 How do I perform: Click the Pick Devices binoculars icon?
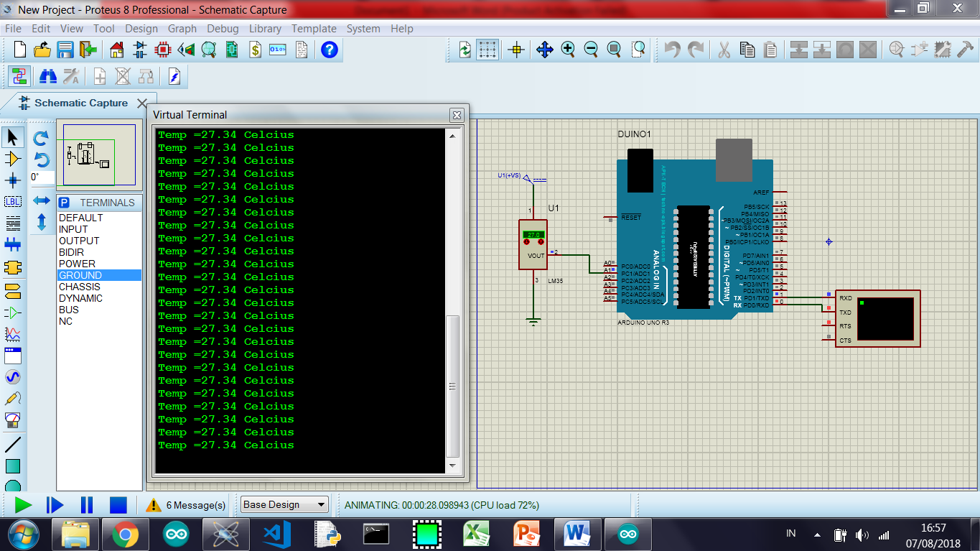click(47, 76)
